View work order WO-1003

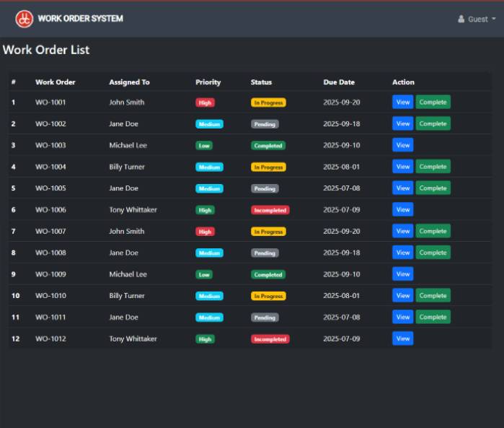click(402, 145)
